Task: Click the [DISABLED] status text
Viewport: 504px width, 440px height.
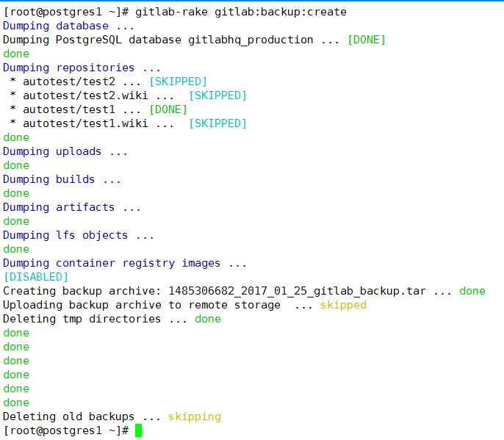Action: [x=36, y=277]
